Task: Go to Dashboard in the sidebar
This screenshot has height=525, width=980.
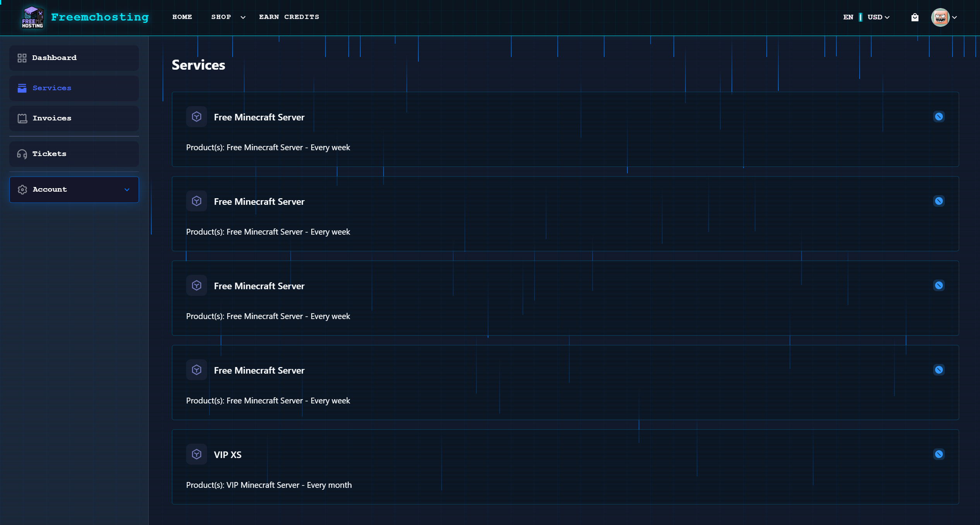Action: (74, 58)
